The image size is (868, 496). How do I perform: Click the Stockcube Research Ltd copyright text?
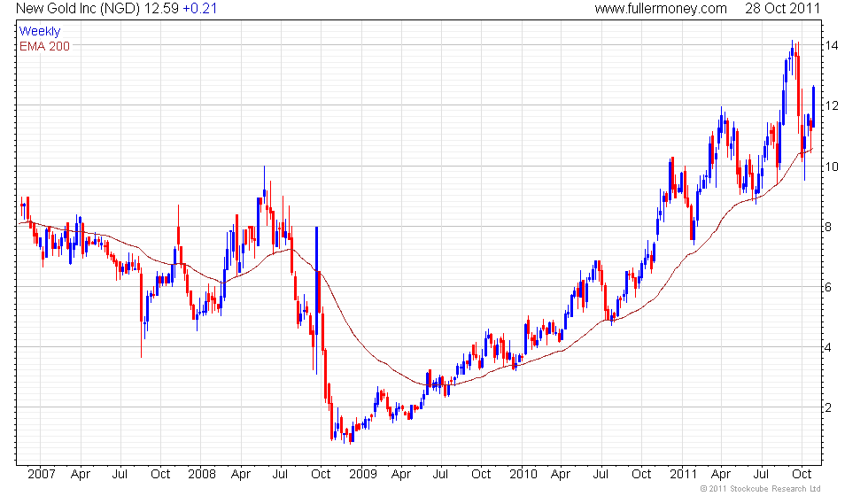(760, 489)
